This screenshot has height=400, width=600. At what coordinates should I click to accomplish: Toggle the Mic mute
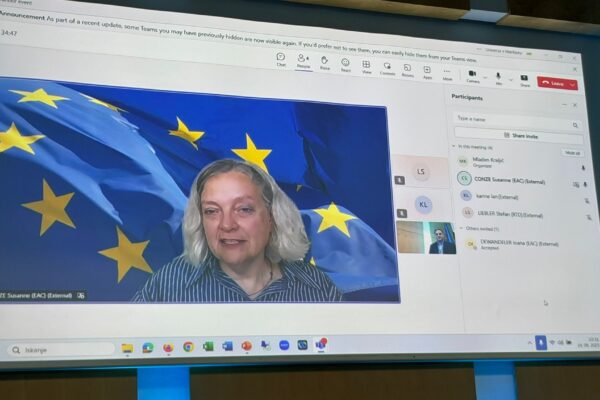(x=498, y=78)
